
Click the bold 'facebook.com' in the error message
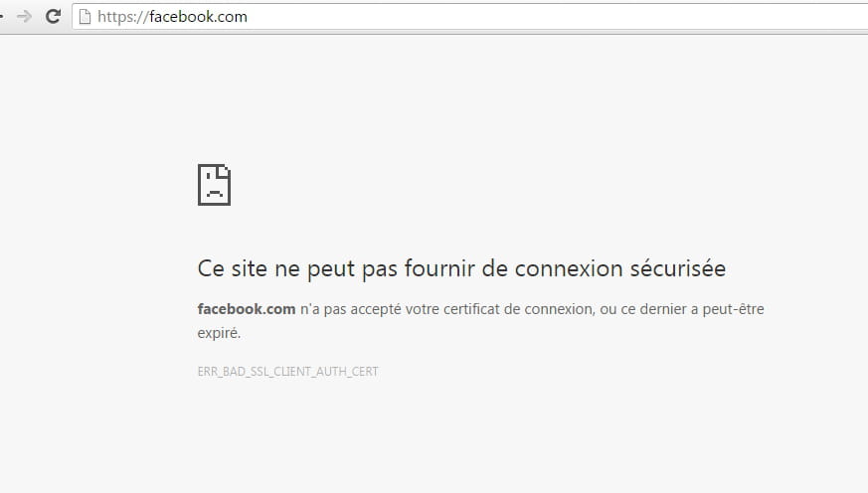(x=247, y=309)
